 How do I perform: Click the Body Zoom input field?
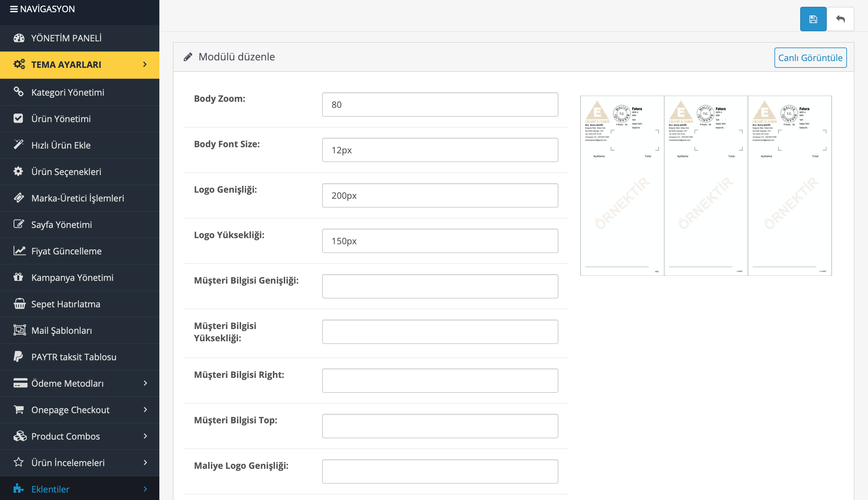point(440,104)
